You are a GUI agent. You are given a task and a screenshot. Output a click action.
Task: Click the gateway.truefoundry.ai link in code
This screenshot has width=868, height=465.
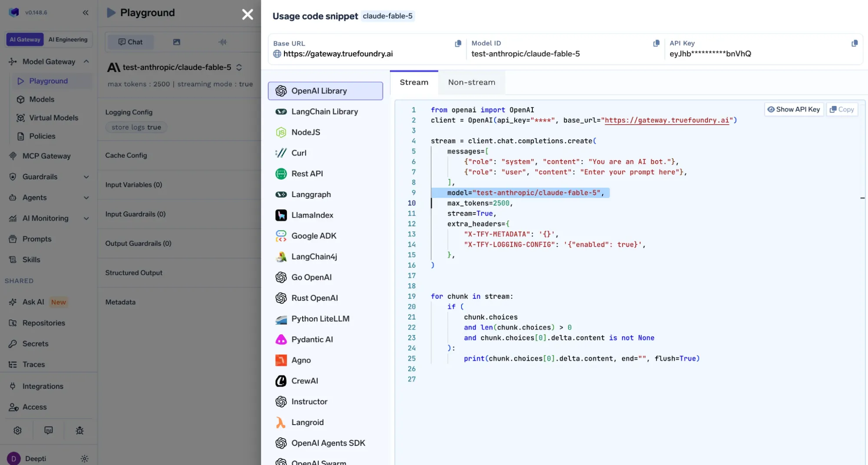[x=667, y=120]
